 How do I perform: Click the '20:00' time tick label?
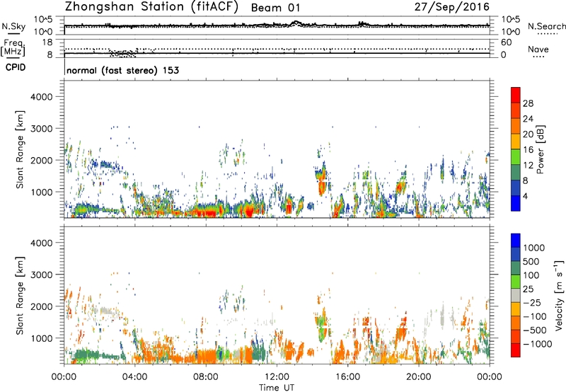click(x=418, y=377)
